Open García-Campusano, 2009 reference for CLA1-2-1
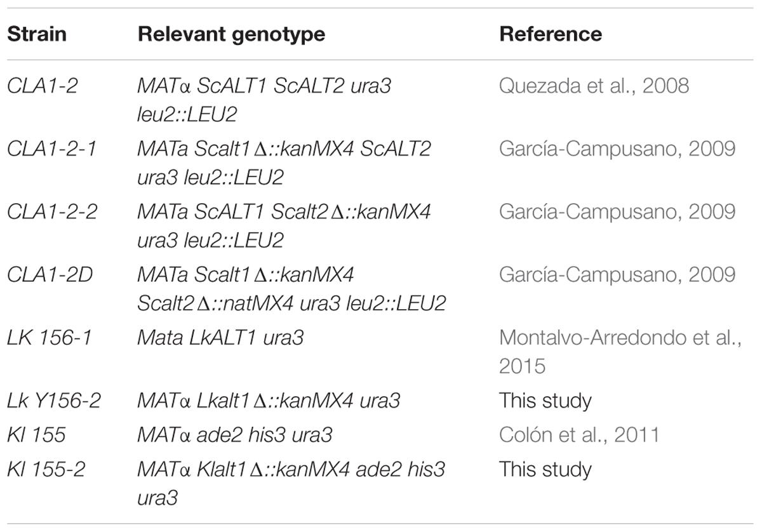762x532 pixels. pos(617,149)
